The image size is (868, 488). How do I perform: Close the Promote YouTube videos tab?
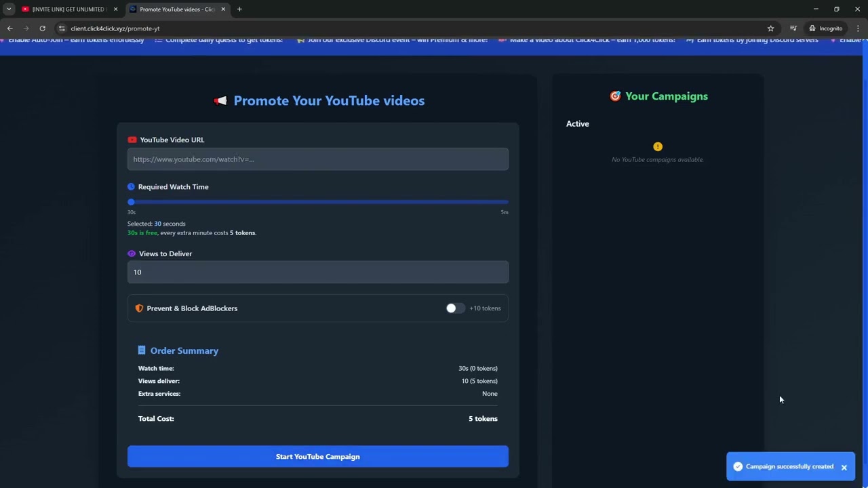[223, 9]
